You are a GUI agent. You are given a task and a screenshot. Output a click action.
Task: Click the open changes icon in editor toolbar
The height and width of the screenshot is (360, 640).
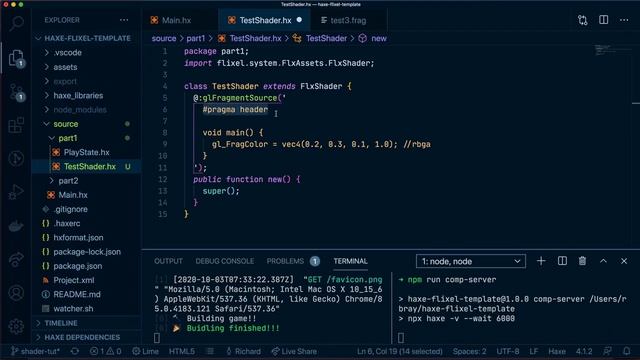coord(582,20)
